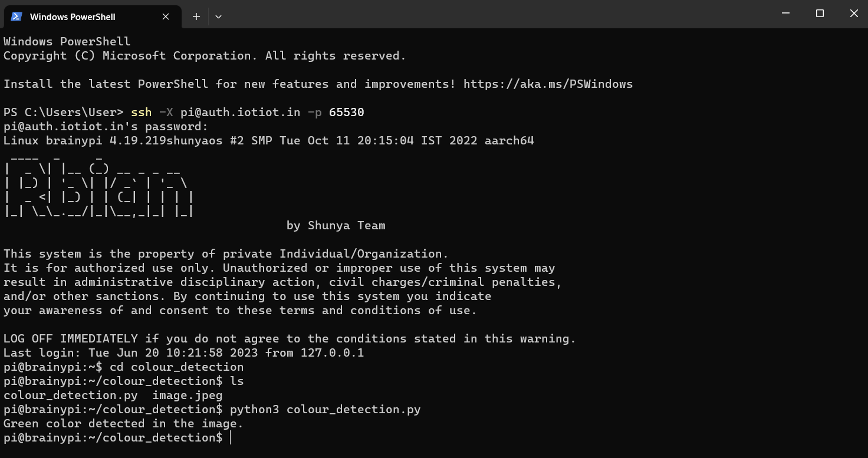Click the cursor at the last prompt
The height and width of the screenshot is (458, 868).
231,438
